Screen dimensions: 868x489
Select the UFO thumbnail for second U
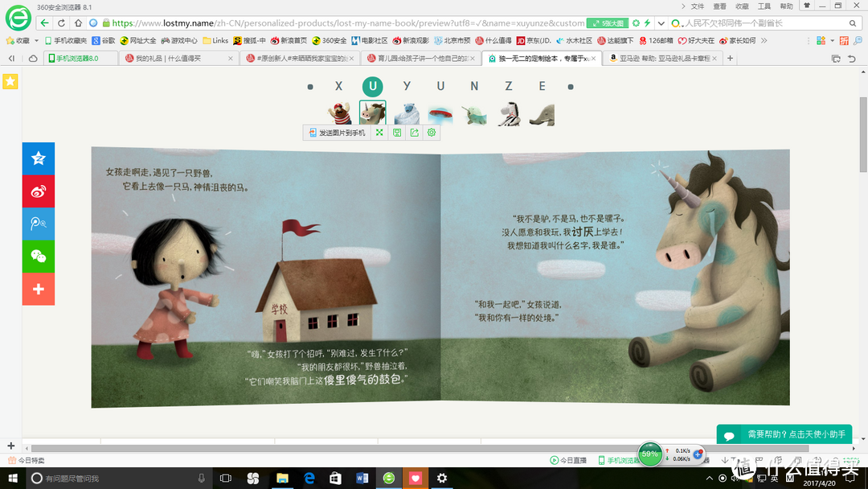point(440,114)
